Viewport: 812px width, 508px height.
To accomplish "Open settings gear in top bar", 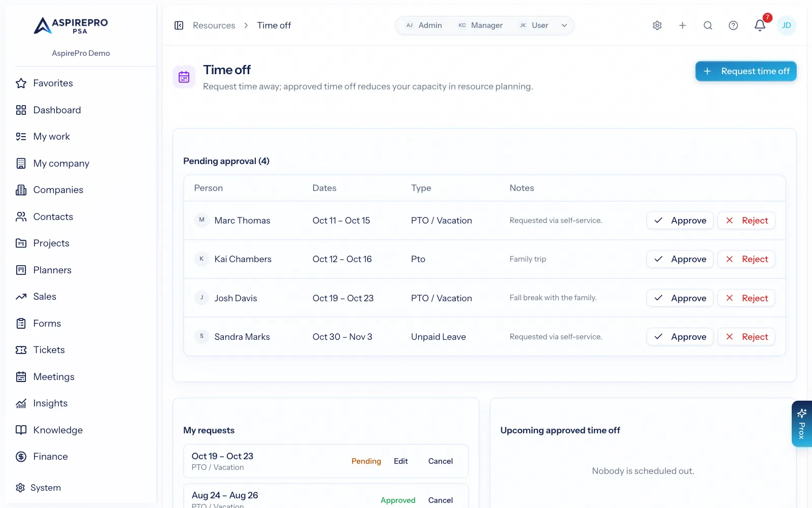I will 657,25.
